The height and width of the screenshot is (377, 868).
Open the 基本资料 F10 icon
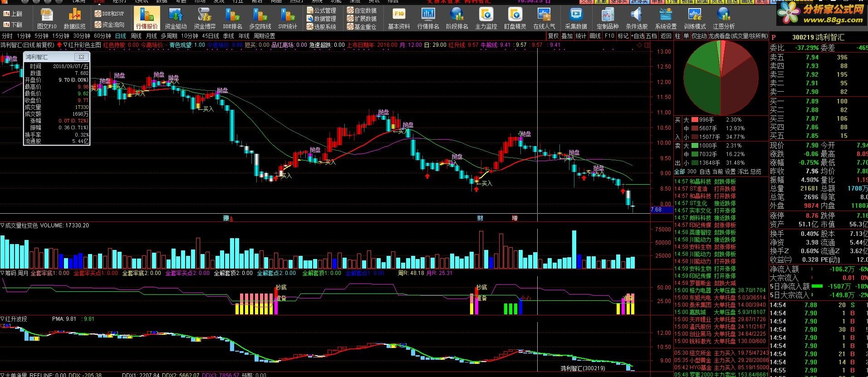pos(399,19)
